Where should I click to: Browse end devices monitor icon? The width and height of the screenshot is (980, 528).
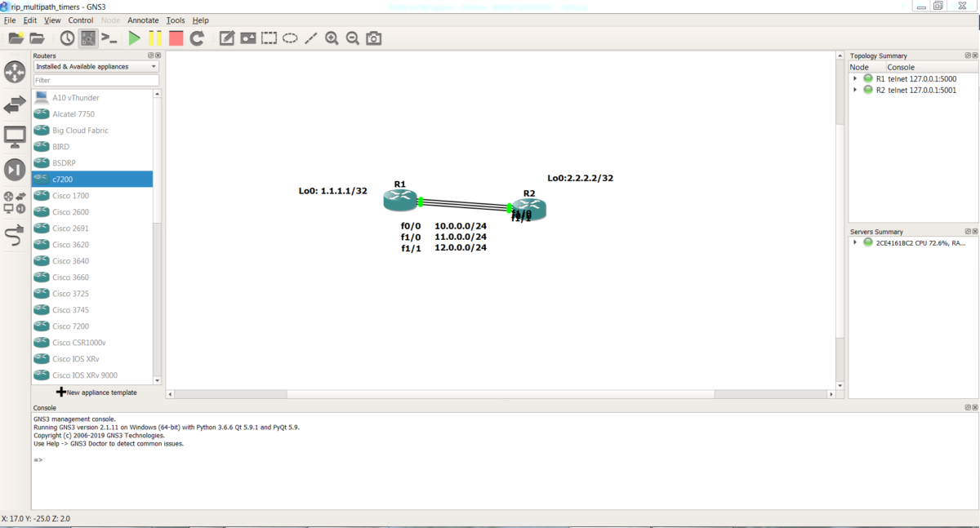click(15, 137)
